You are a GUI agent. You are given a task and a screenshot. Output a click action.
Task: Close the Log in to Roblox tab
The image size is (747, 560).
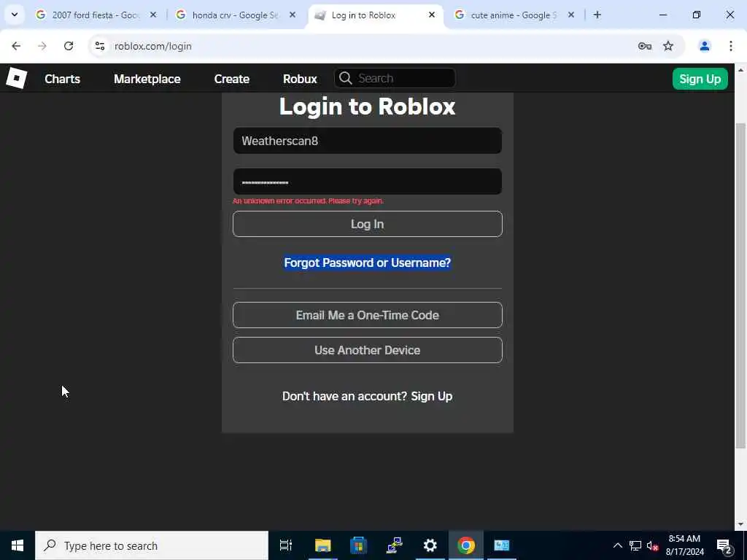(x=432, y=15)
